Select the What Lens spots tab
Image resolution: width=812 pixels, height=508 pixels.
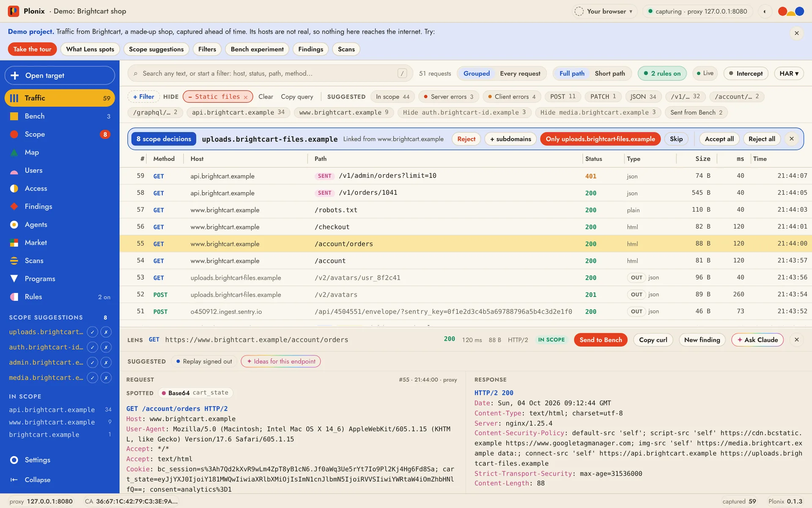pos(90,49)
